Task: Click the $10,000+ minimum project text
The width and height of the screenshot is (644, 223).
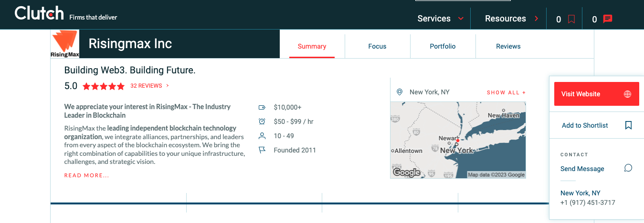Action: (x=287, y=107)
